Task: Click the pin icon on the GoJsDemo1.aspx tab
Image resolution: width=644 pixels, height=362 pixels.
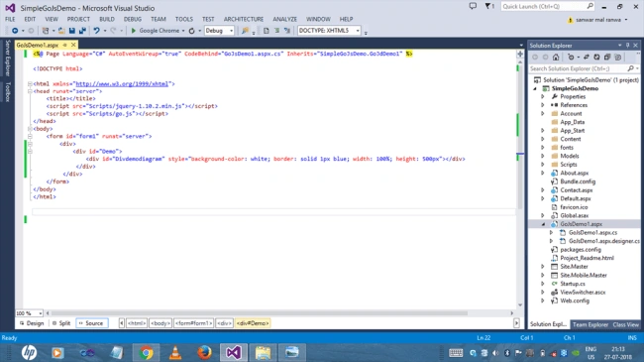Action: pyautogui.click(x=64, y=45)
